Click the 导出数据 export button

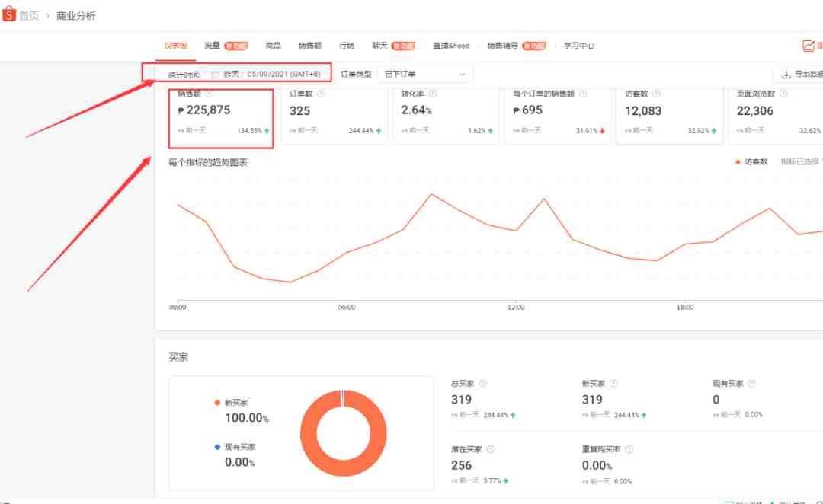tap(800, 74)
